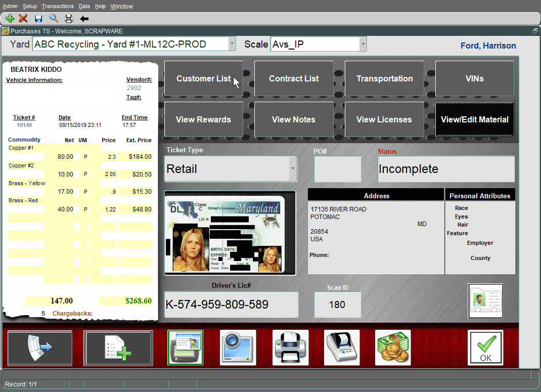Image resolution: width=541 pixels, height=392 pixels.
Task: View Rewards for this customer
Action: (x=203, y=119)
